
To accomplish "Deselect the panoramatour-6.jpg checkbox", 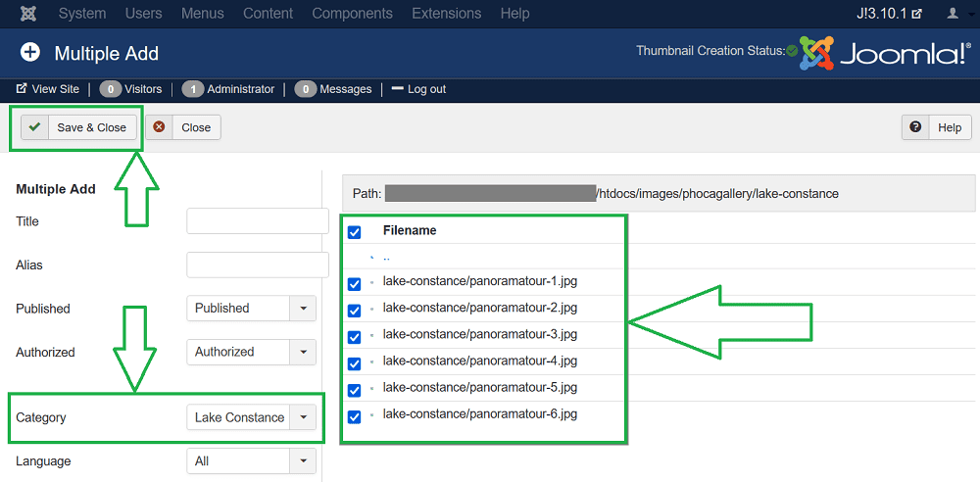I will pyautogui.click(x=355, y=416).
